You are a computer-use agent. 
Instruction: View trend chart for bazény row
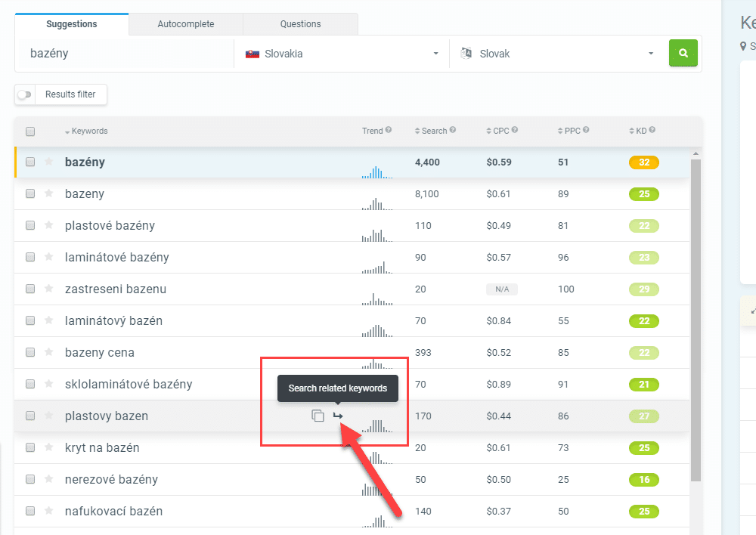(x=377, y=172)
